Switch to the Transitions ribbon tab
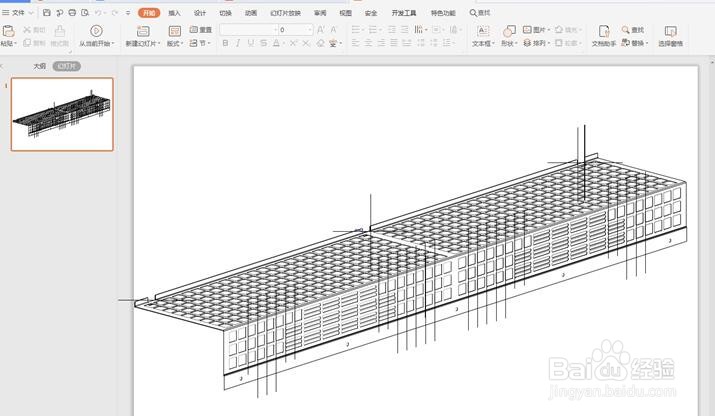 [x=225, y=13]
